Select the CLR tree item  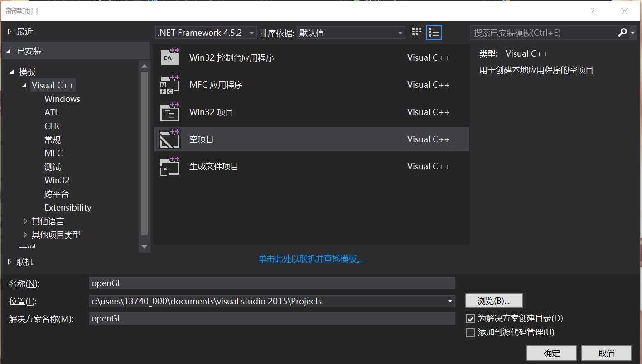click(x=52, y=126)
